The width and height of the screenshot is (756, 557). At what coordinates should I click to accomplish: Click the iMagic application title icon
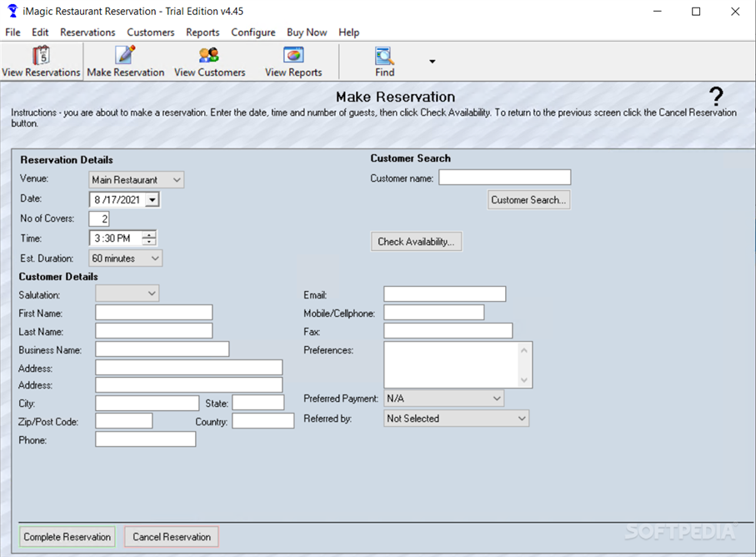pos(13,11)
